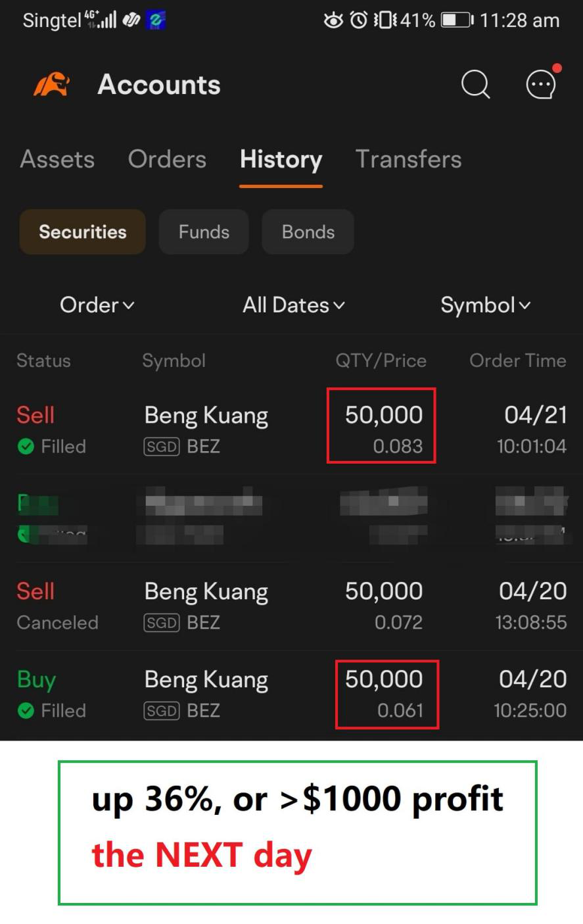
Task: Open the Assets section
Action: pos(57,159)
